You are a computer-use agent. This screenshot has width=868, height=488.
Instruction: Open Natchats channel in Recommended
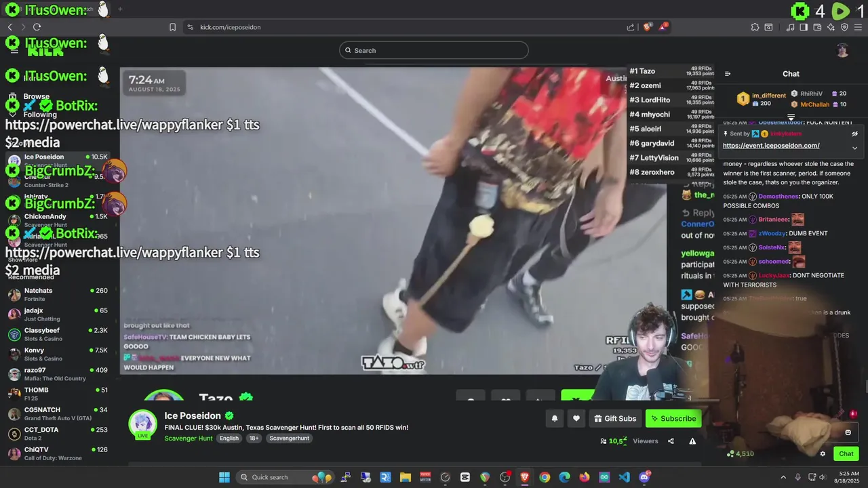click(x=58, y=295)
